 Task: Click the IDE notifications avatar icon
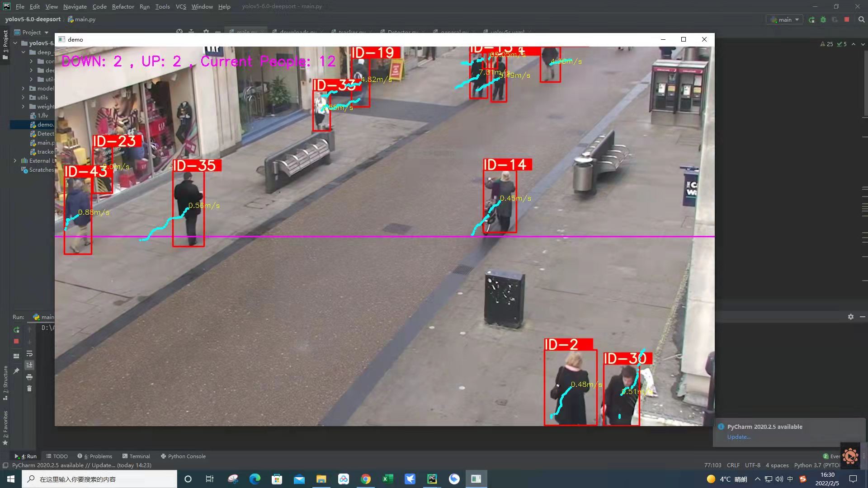pyautogui.click(x=850, y=456)
